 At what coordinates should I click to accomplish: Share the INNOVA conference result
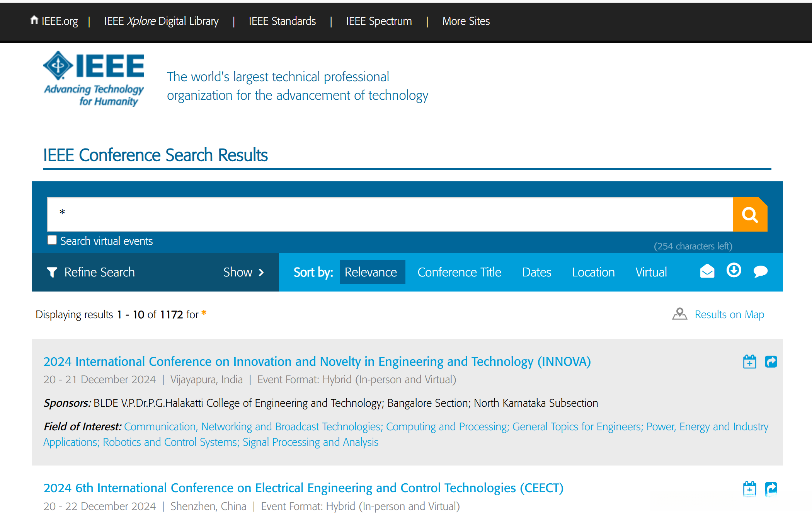(x=771, y=362)
